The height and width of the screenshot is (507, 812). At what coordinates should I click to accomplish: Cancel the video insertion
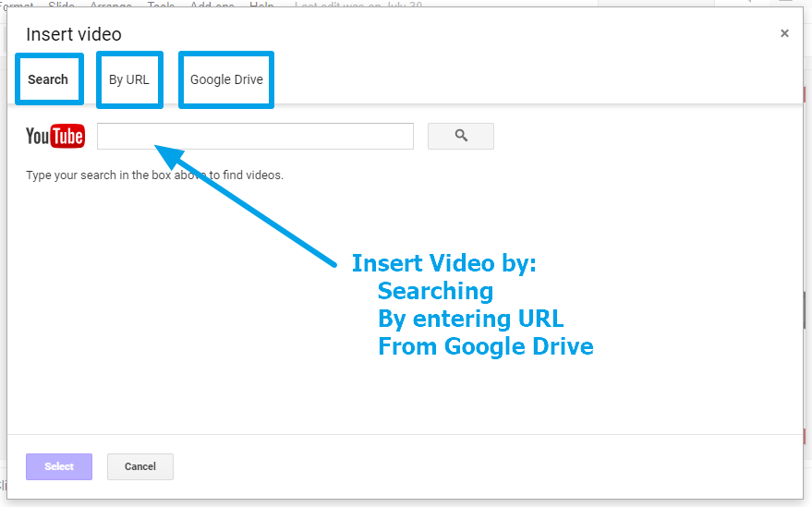[139, 466]
